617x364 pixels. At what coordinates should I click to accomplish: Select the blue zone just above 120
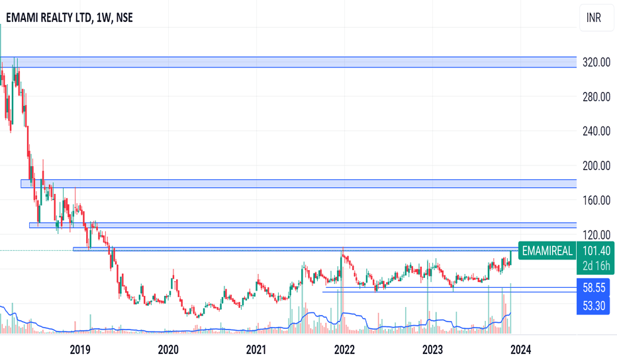(303, 225)
